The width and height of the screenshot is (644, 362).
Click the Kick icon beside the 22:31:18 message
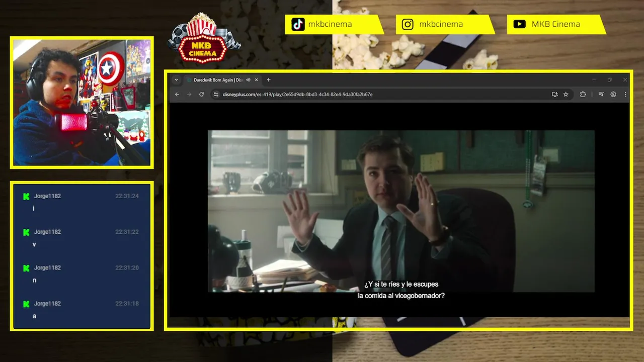point(26,304)
